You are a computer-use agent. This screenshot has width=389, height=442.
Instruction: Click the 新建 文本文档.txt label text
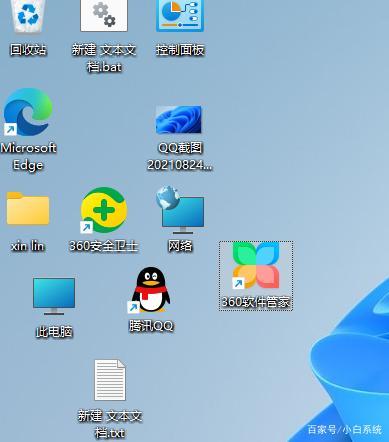110,424
